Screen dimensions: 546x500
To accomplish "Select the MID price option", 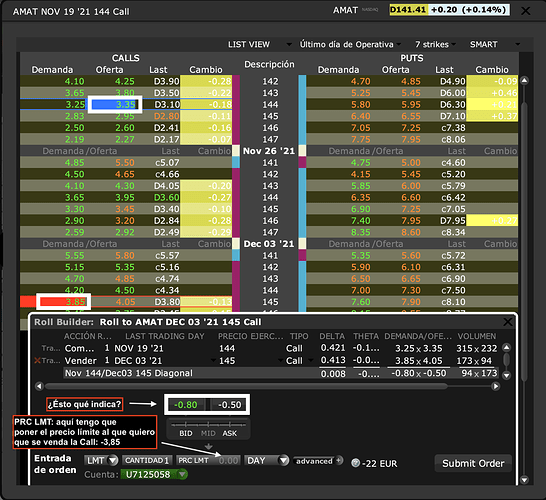I will [x=208, y=433].
